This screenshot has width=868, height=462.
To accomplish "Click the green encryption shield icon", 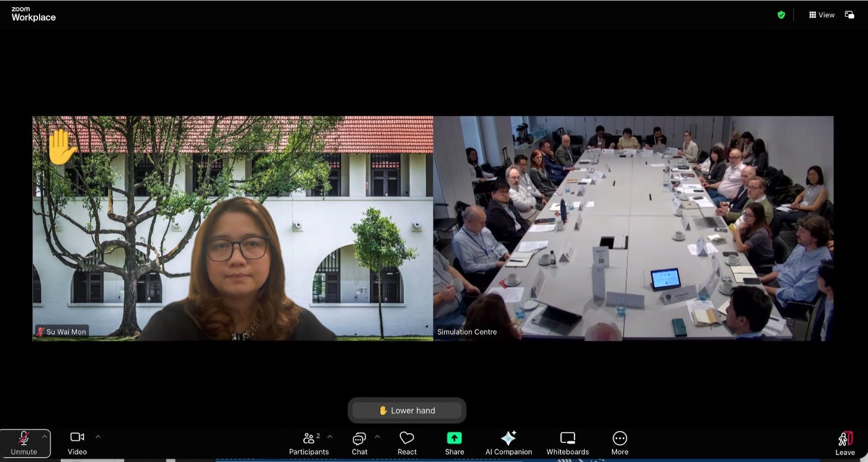I will (x=781, y=15).
